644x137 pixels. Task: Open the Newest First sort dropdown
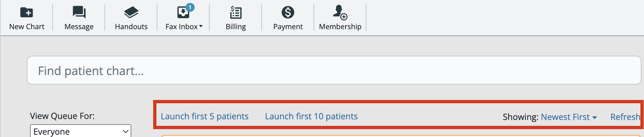[569, 117]
